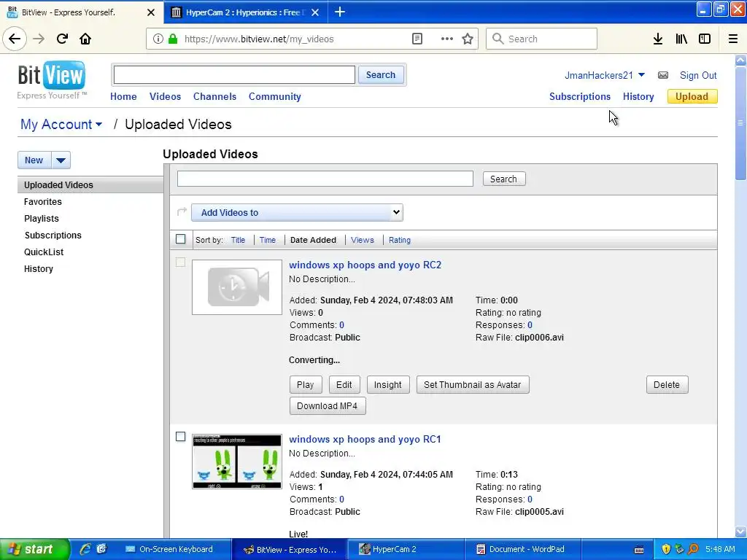Screen dimensions: 747x560
Task: Show site information via the info icon
Action: pos(158,39)
